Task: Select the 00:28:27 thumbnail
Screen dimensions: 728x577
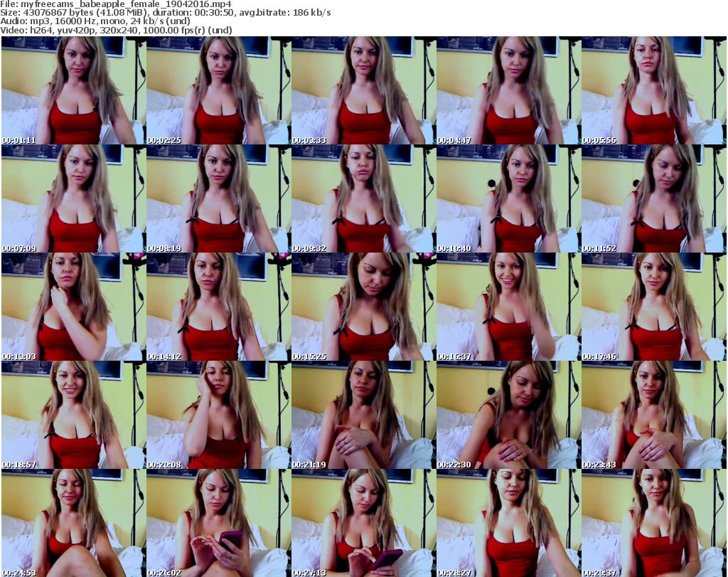Action: coord(508,523)
